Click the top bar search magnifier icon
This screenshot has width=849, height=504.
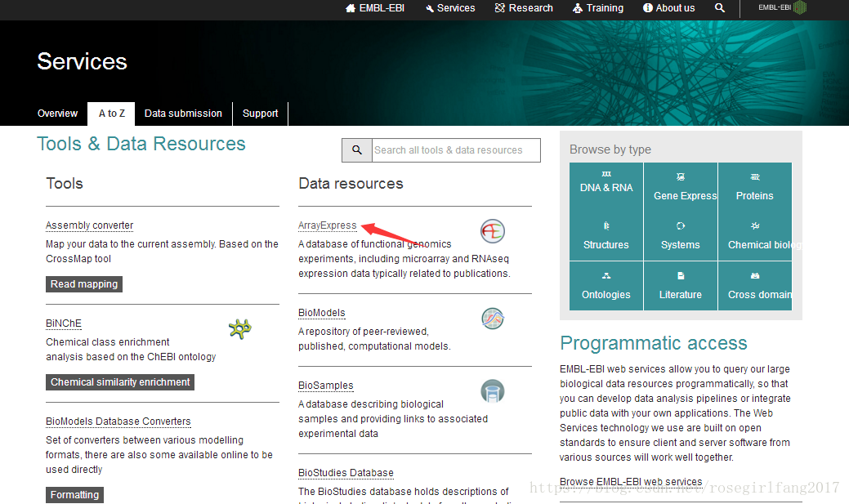[x=720, y=8]
